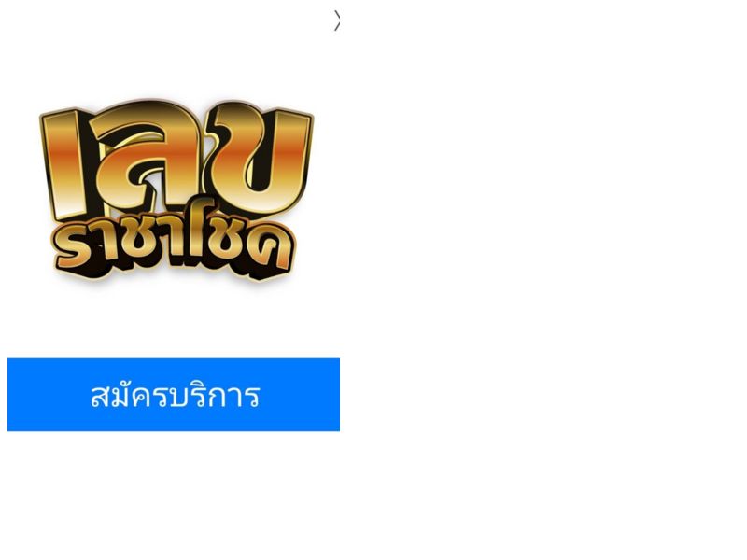Click the white สมัครบริการ text label
This screenshot has width=747, height=560.
175,395
